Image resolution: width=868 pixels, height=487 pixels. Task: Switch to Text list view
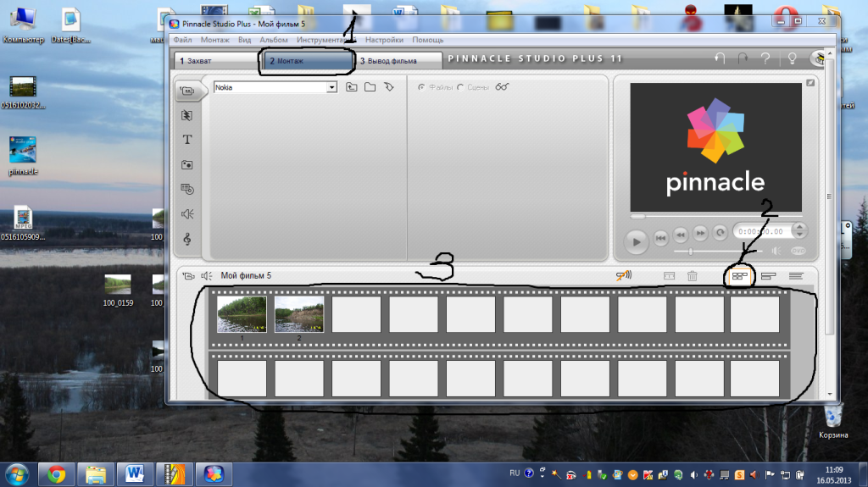pos(796,275)
